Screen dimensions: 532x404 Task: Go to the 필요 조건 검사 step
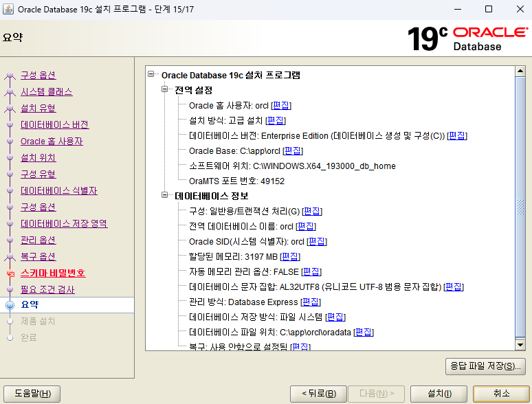pyautogui.click(x=47, y=289)
